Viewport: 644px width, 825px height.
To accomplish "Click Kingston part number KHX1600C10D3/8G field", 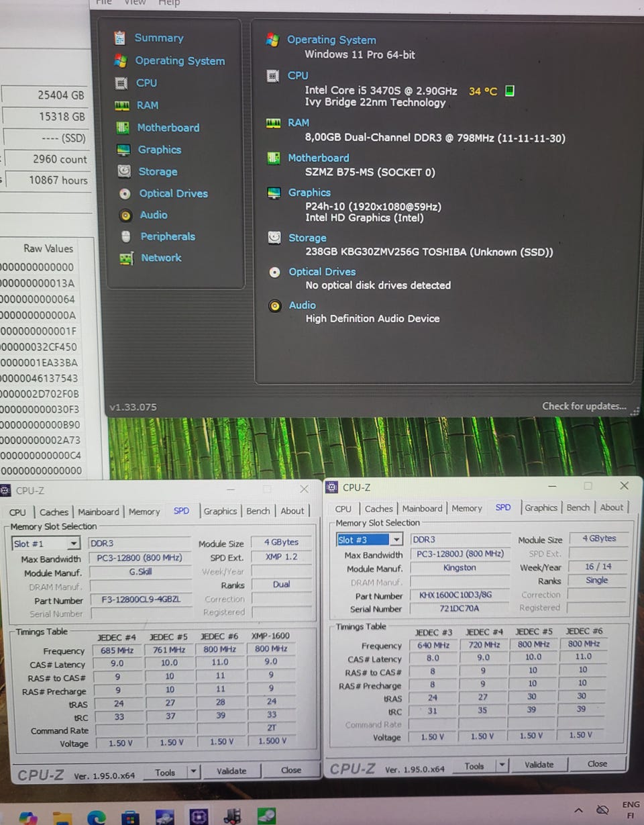I will click(x=460, y=595).
